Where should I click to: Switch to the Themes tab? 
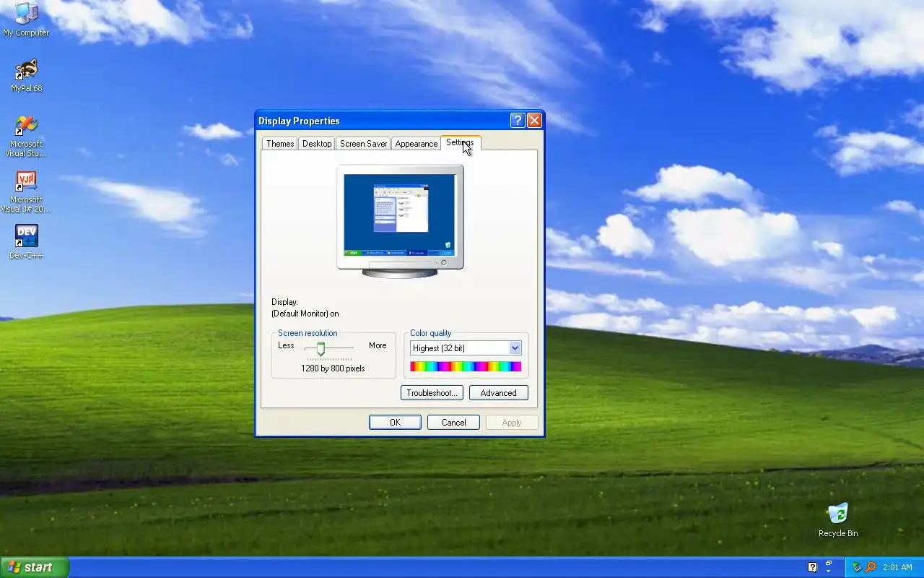pos(280,143)
